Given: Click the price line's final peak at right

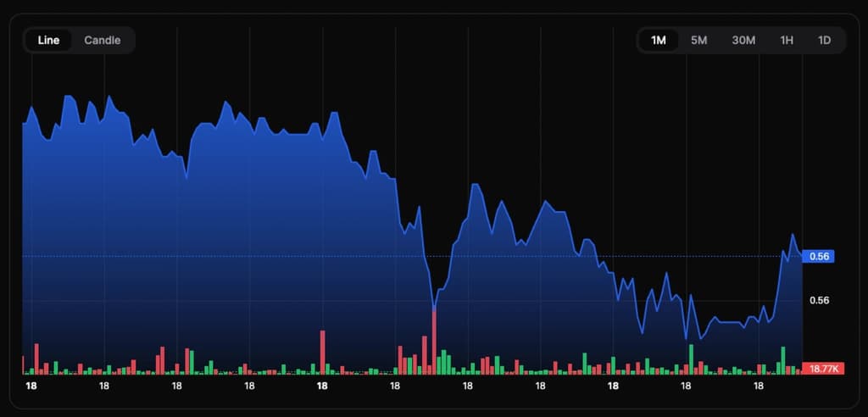Looking at the screenshot, I should (793, 234).
